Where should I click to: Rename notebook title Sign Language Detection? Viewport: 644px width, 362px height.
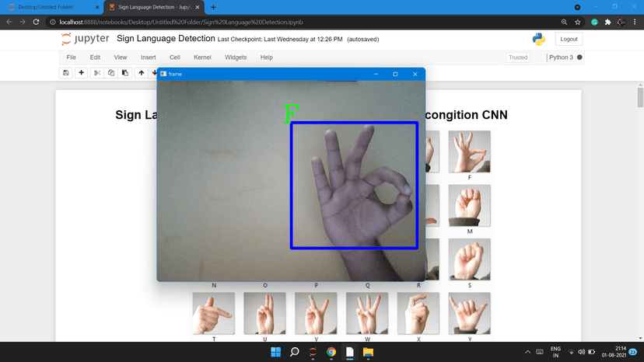pyautogui.click(x=166, y=39)
